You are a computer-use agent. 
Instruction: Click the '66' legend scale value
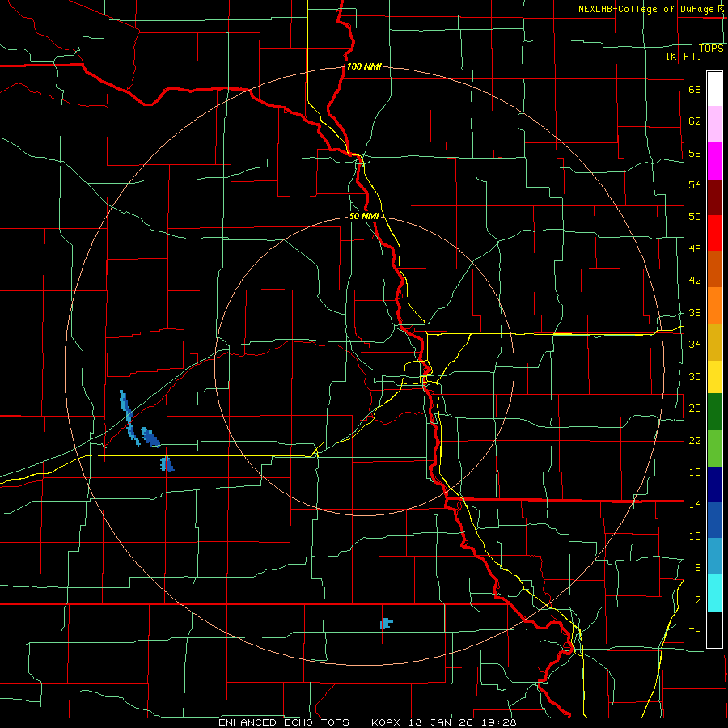pyautogui.click(x=695, y=90)
